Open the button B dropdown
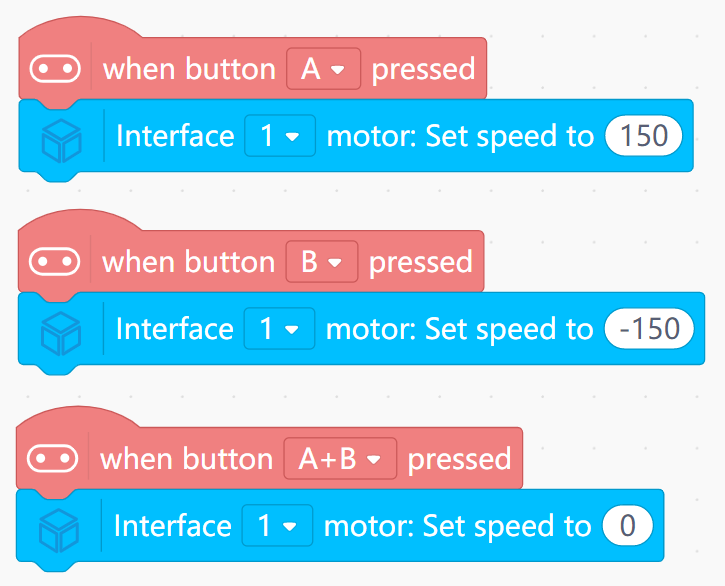The height and width of the screenshot is (586, 725). pyautogui.click(x=322, y=262)
